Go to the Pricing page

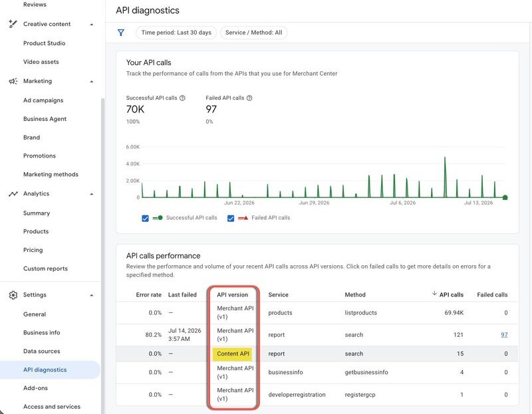coord(33,251)
